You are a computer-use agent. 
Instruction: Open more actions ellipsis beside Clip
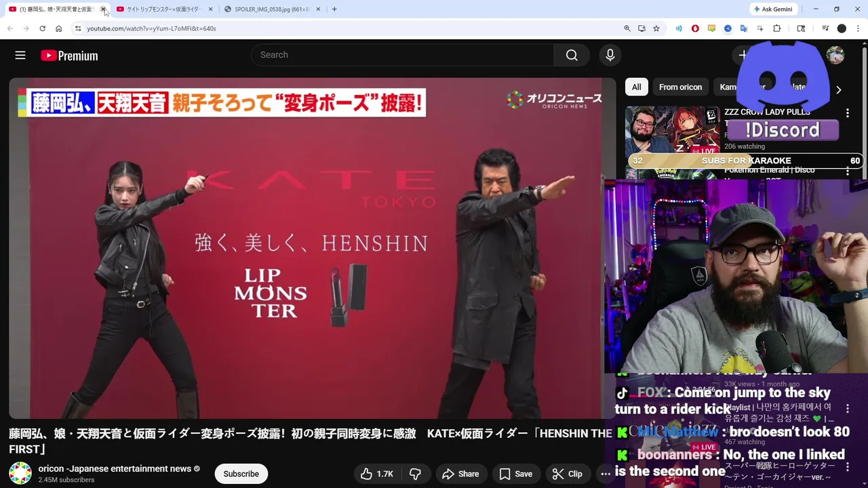(606, 474)
